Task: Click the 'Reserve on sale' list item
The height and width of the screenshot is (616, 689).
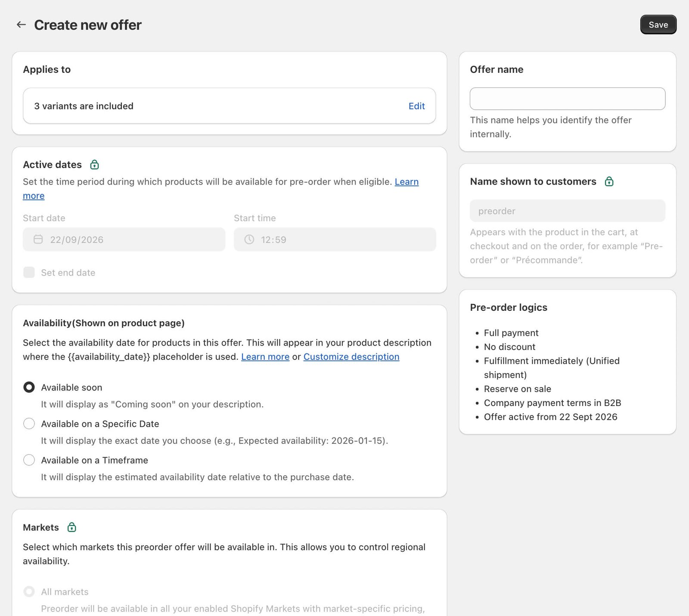Action: pos(517,389)
